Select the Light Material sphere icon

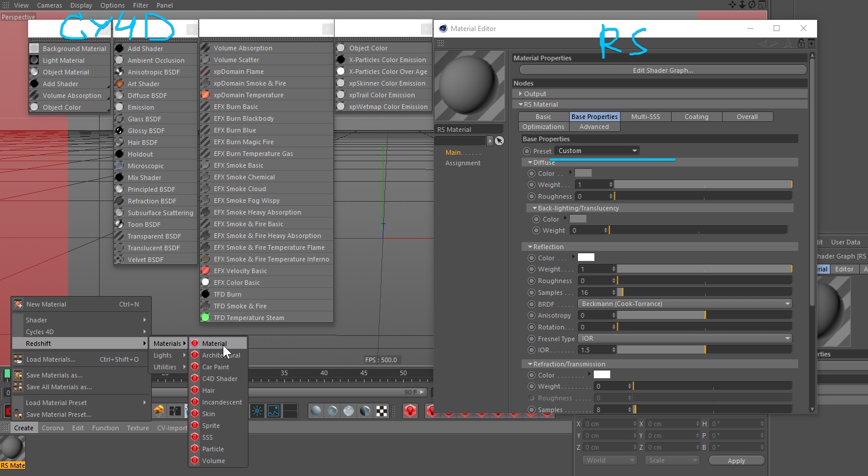pos(34,60)
